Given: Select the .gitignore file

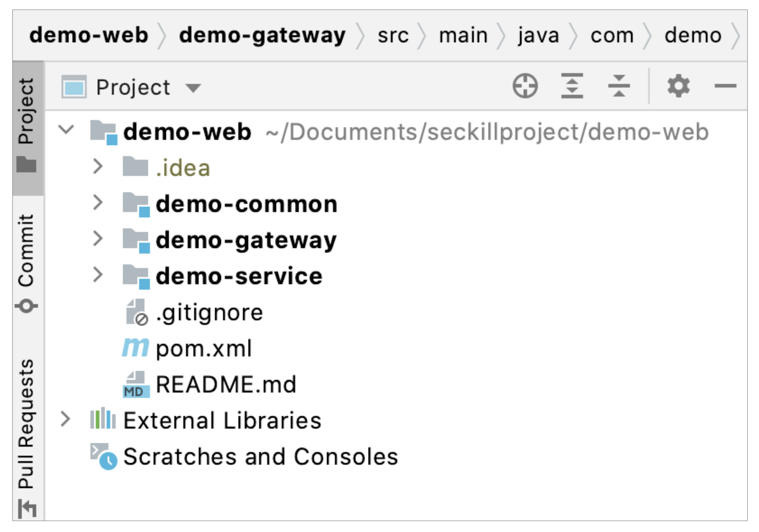Looking at the screenshot, I should (209, 313).
